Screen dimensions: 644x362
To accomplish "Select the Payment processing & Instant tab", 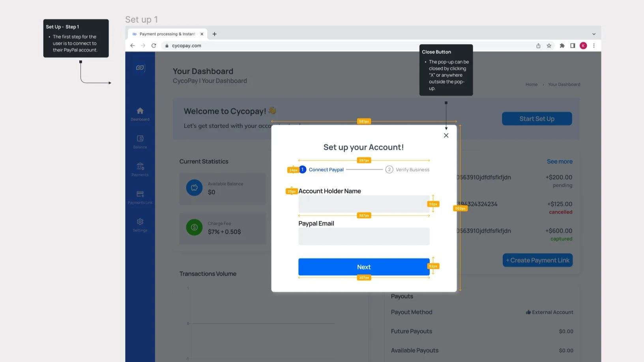I will click(x=167, y=34).
